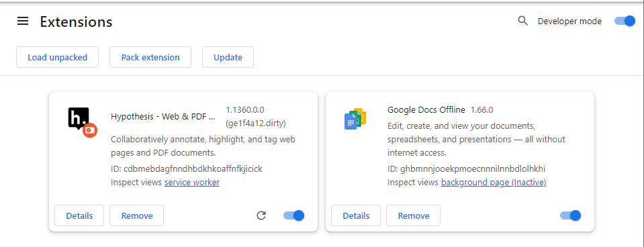Click the Google Docs ID ghbmnnjooekpmoecnnnilnnbdlolhkhi text
Viewport: 644px width, 247px height.
click(466, 168)
